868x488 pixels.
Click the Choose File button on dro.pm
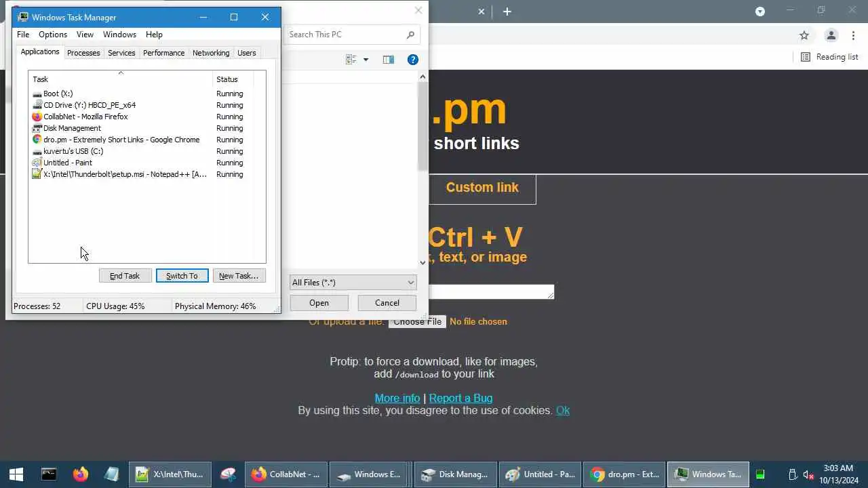(x=417, y=321)
